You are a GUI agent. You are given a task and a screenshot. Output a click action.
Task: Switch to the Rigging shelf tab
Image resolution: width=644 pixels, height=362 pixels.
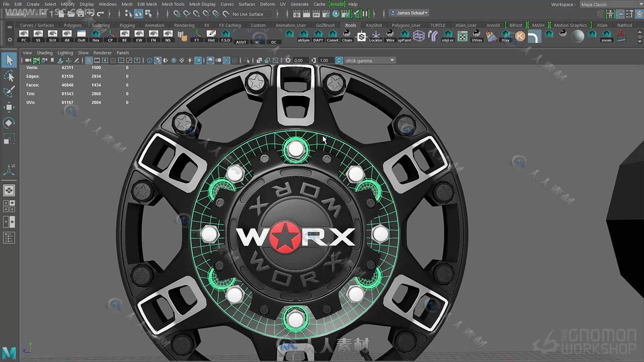tap(127, 25)
